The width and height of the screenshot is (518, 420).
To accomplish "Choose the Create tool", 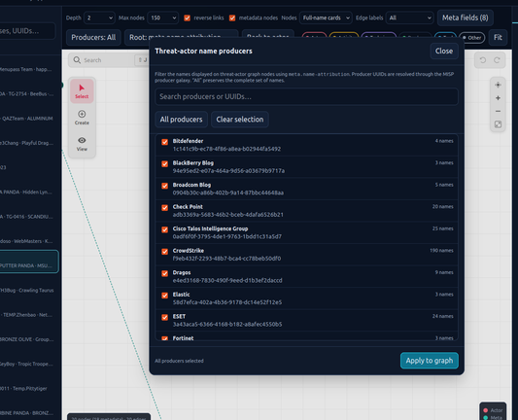I will click(82, 118).
